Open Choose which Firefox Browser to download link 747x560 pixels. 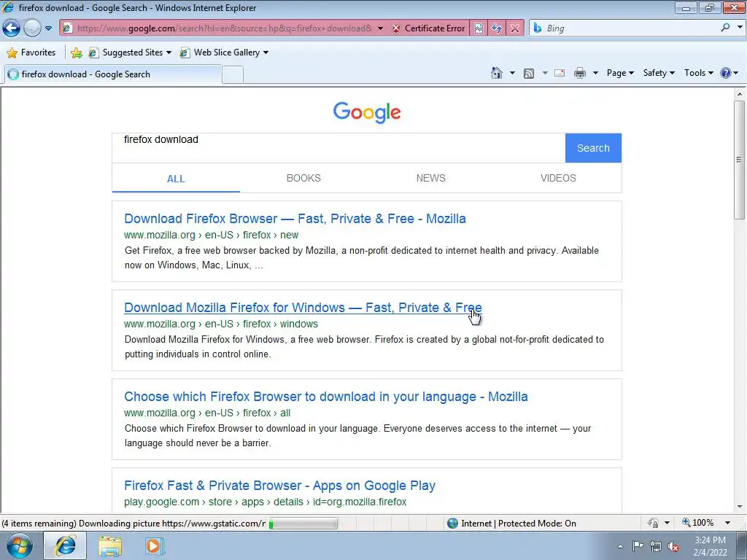(326, 397)
